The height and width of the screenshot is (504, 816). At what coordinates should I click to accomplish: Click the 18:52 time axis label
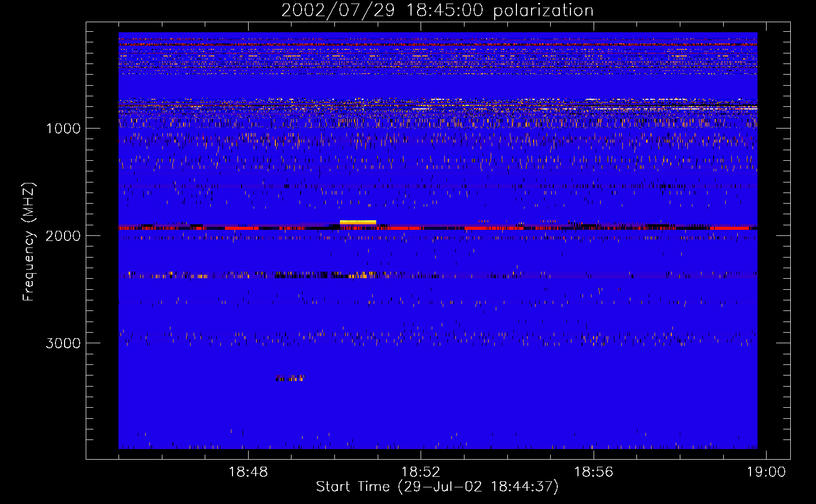pyautogui.click(x=421, y=472)
